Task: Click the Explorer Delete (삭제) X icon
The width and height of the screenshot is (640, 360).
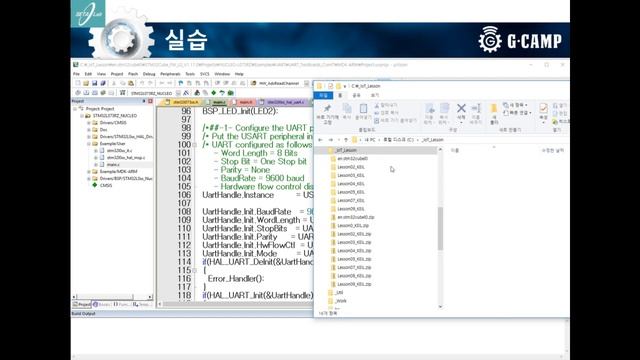Action: click(x=461, y=109)
